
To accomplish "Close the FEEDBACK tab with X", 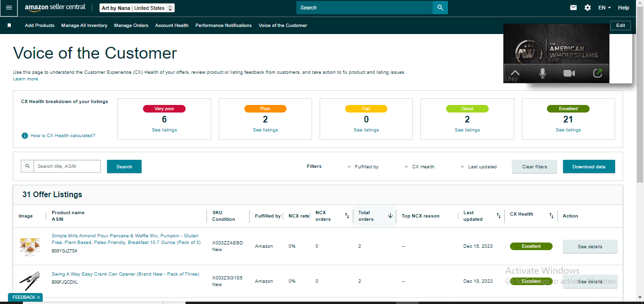I will tap(38, 297).
